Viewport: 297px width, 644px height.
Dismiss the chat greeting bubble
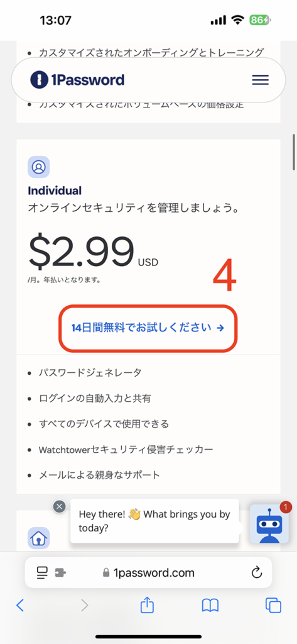pos(60,506)
